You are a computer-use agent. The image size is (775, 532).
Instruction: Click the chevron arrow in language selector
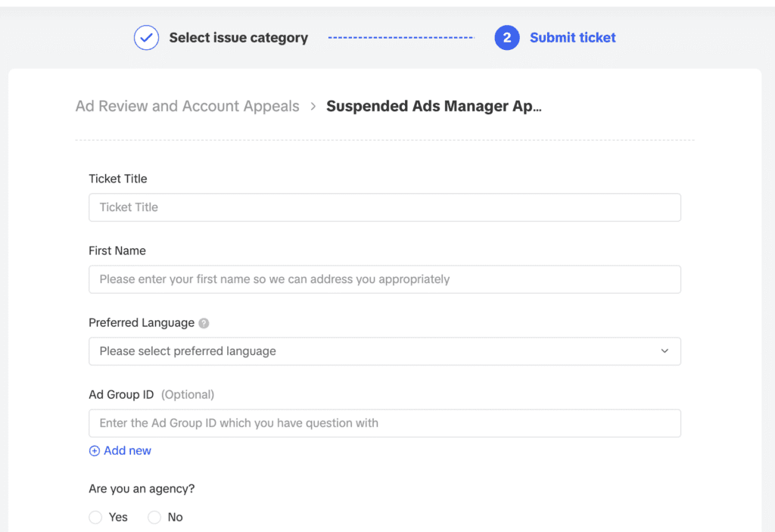coord(665,351)
